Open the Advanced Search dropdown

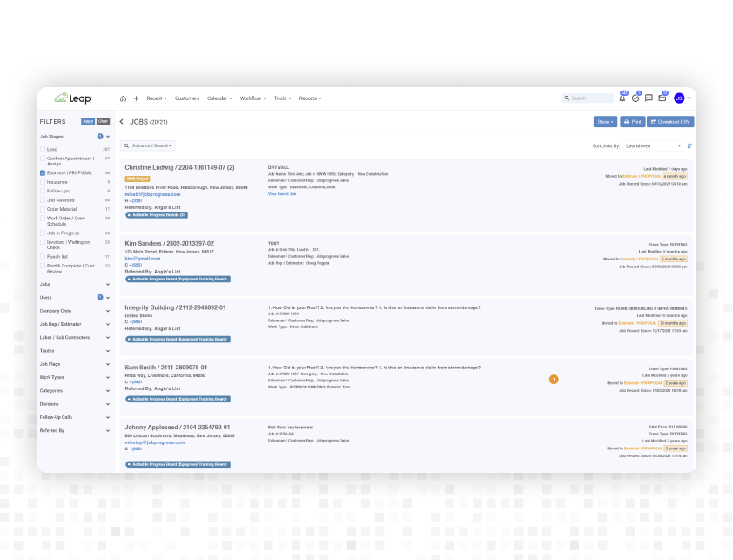click(148, 145)
